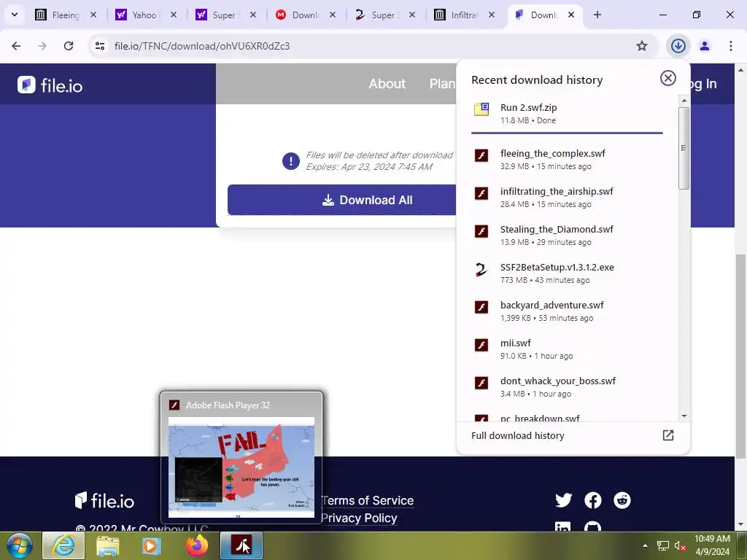
Task: Click the open-in-new-tab icon beside Full download history
Action: (x=668, y=435)
